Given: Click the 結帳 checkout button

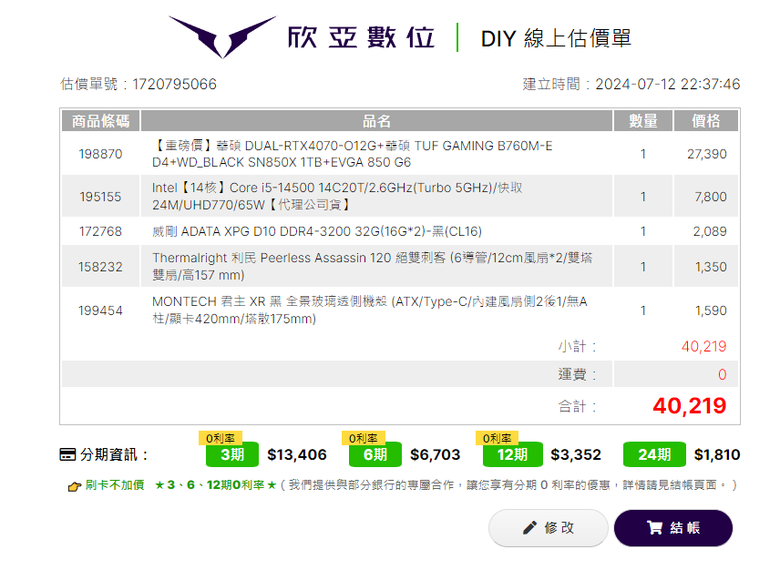Looking at the screenshot, I should (x=673, y=528).
